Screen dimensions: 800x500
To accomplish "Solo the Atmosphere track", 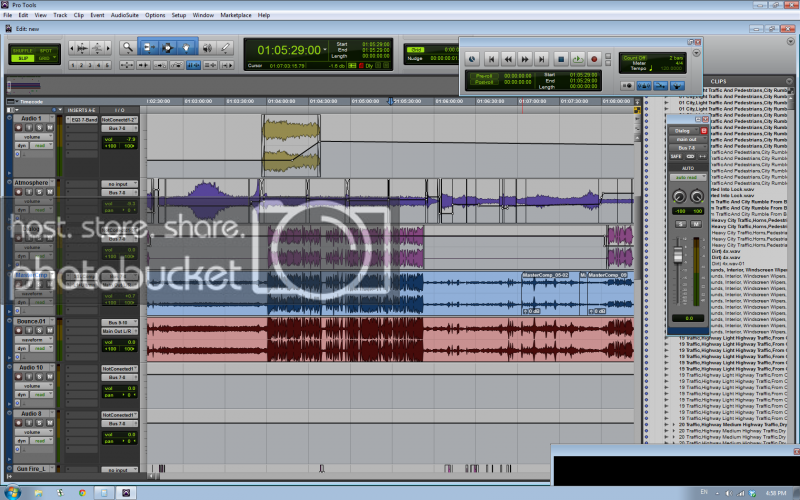I will point(39,192).
